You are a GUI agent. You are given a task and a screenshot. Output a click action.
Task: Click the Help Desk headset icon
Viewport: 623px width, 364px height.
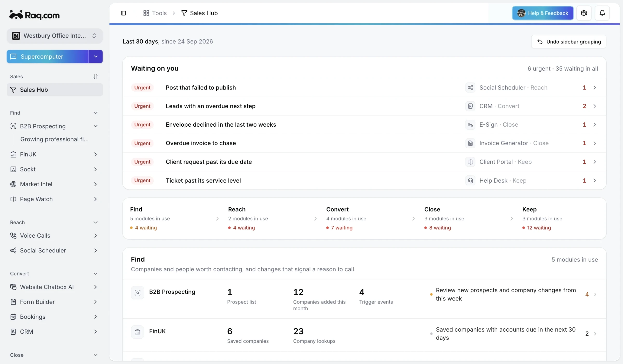470,181
